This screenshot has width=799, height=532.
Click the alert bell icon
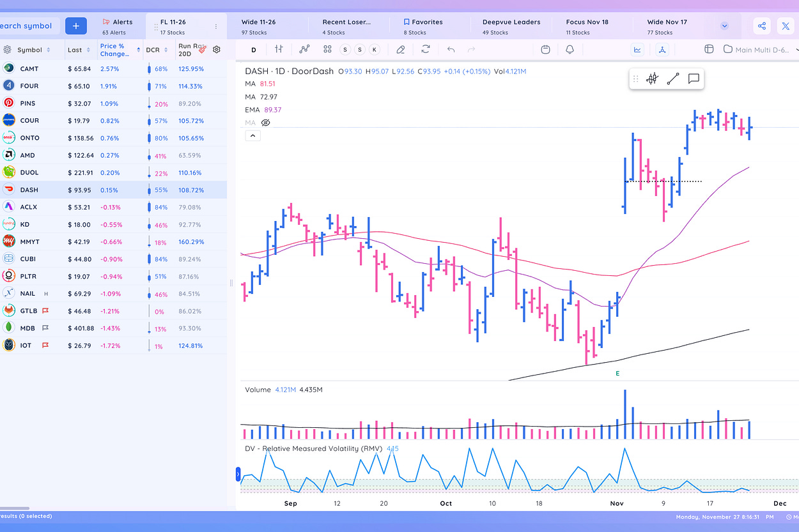(x=570, y=49)
